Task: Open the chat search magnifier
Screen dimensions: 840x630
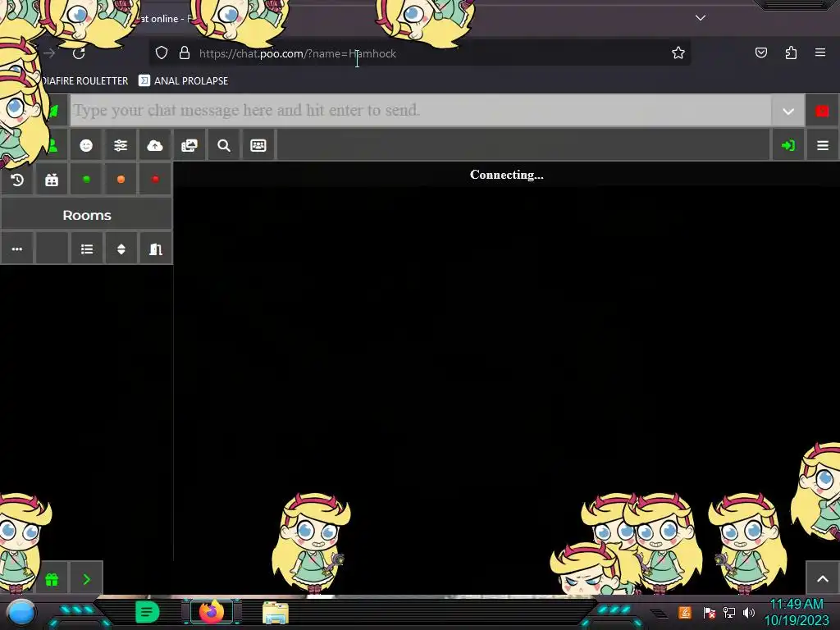Action: pyautogui.click(x=224, y=146)
